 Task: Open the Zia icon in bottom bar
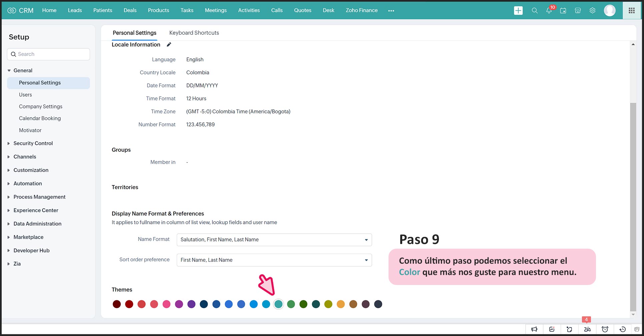(587, 329)
